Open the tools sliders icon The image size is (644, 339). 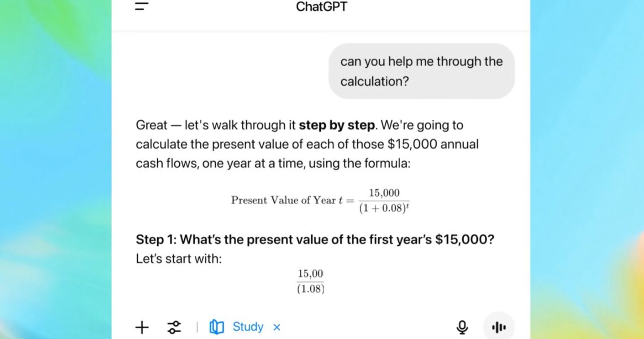coord(174,328)
